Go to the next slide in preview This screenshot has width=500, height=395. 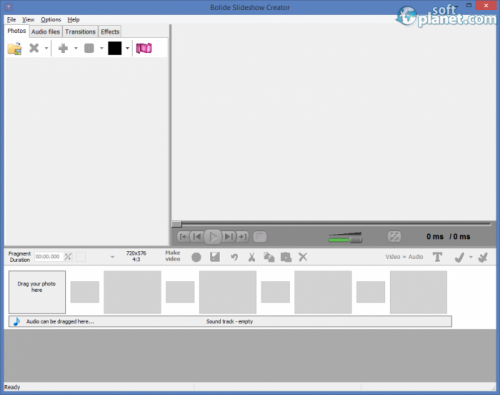coord(228,237)
